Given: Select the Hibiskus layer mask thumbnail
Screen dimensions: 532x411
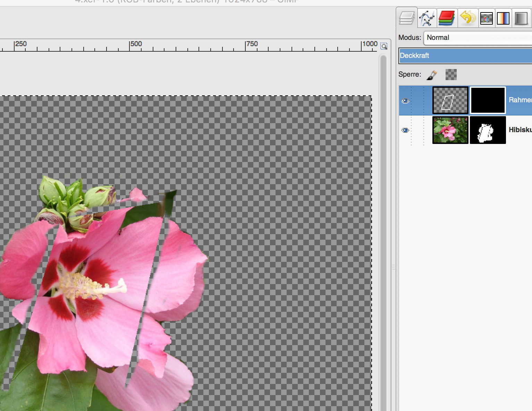Looking at the screenshot, I should pyautogui.click(x=488, y=130).
